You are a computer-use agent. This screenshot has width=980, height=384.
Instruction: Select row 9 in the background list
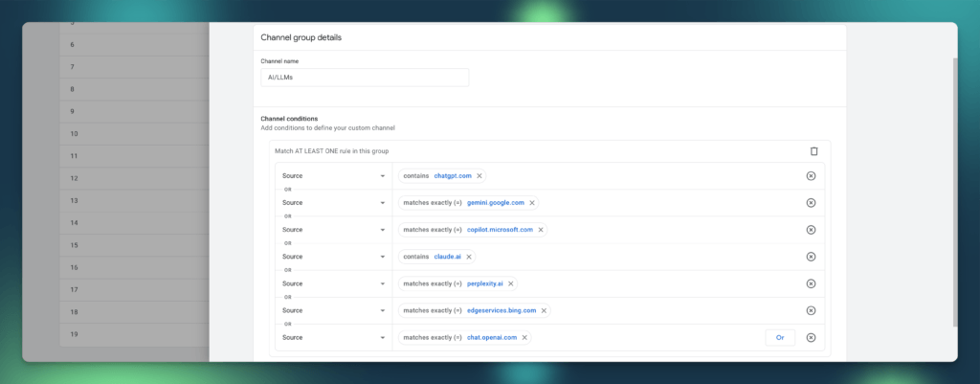(x=134, y=111)
